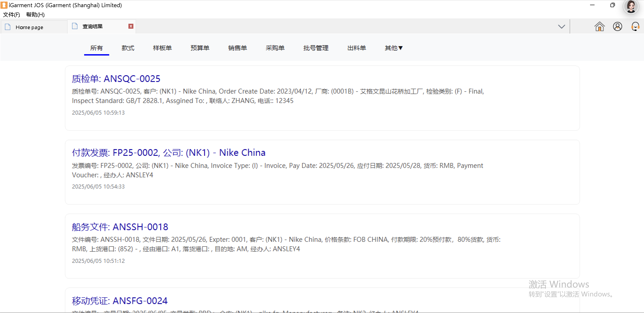Click the Home page tab document icon

[8, 27]
